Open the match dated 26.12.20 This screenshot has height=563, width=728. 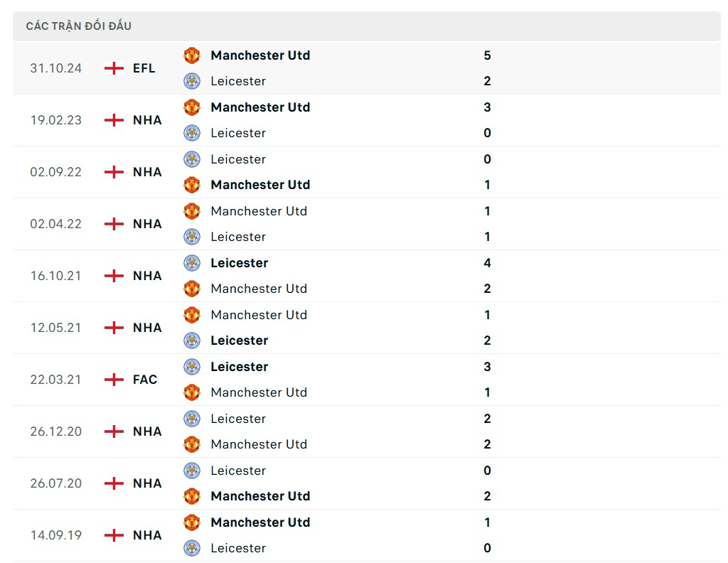click(56, 431)
